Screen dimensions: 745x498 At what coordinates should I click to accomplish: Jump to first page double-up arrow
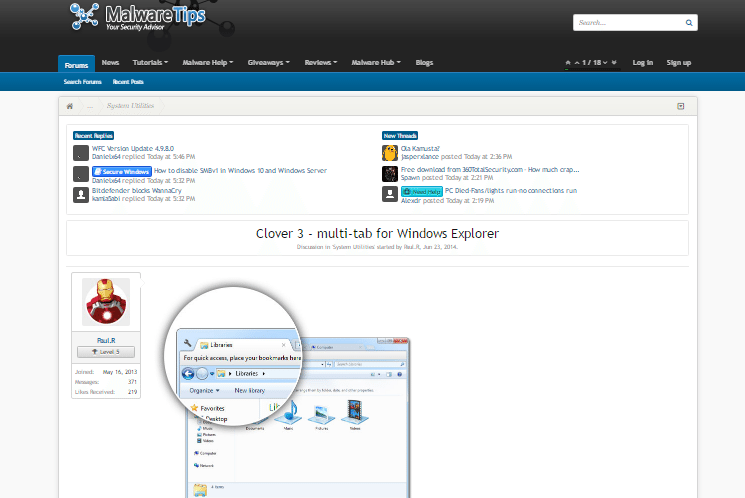point(567,63)
